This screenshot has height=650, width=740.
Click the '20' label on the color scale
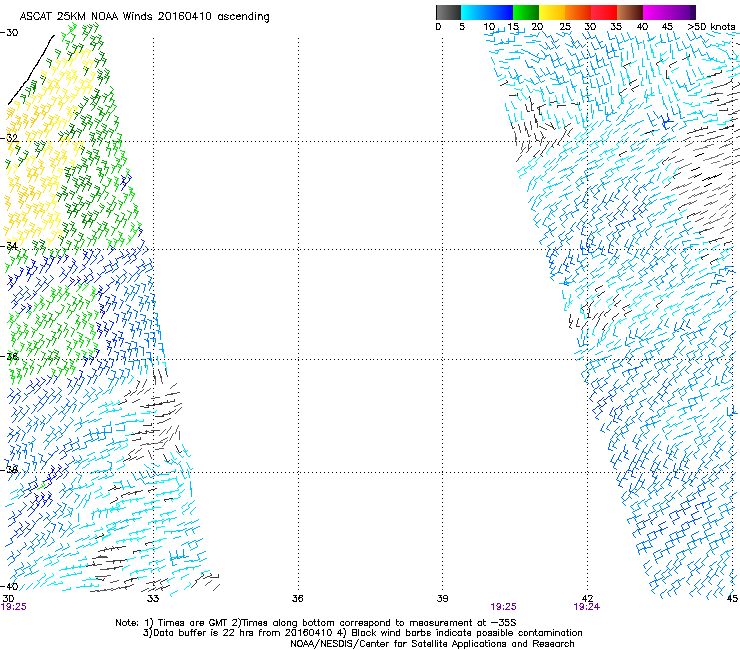tap(537, 27)
